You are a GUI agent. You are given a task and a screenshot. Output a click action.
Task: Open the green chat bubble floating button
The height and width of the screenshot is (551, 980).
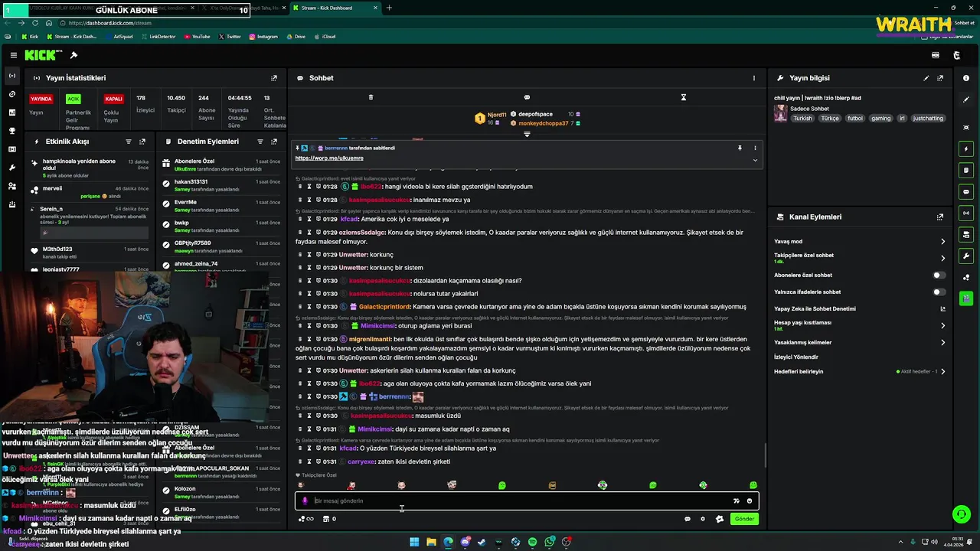coord(961,514)
